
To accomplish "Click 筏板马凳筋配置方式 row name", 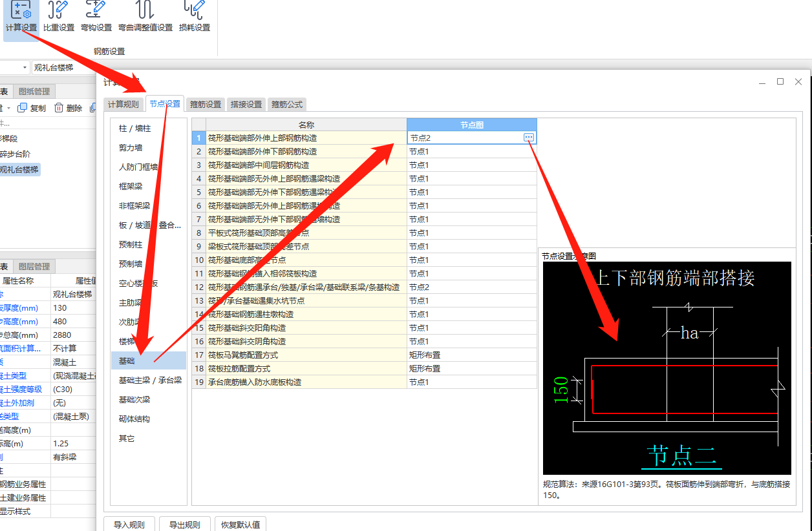I will [306, 355].
